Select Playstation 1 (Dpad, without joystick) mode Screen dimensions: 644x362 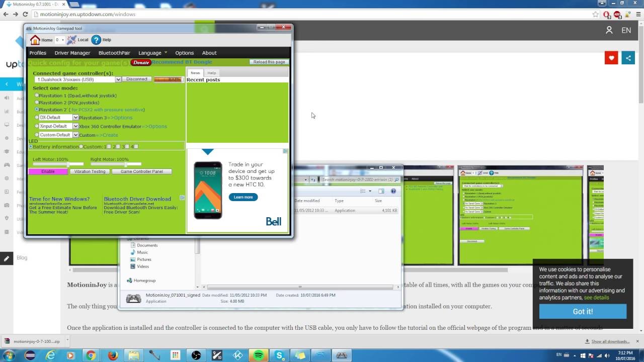click(x=37, y=95)
